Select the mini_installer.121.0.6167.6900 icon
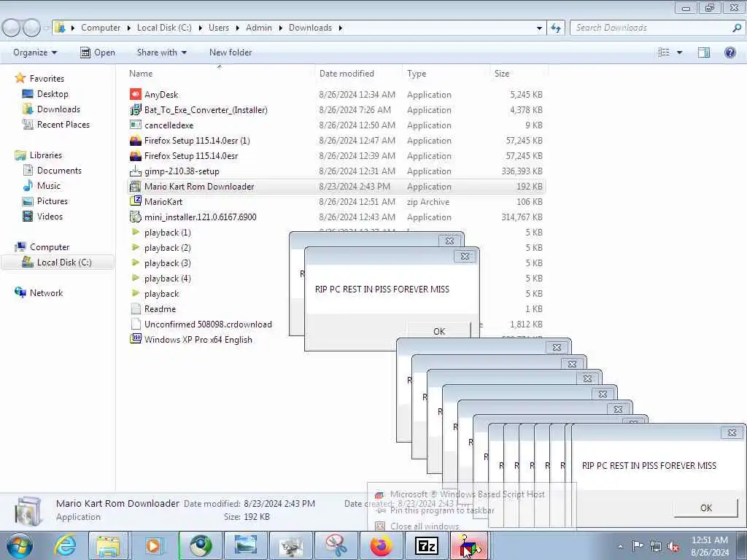 pos(135,217)
